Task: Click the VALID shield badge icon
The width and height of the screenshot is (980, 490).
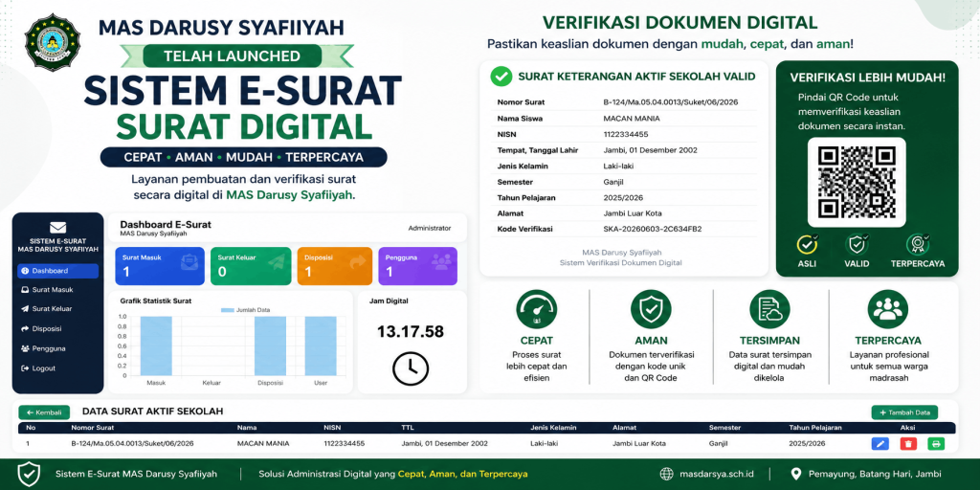Action: tap(857, 244)
